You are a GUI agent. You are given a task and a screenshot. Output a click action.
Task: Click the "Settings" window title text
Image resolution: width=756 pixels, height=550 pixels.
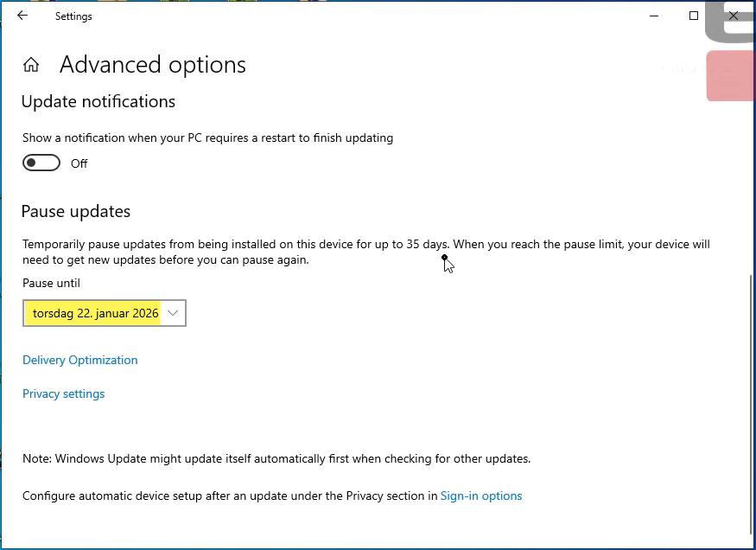(x=73, y=16)
